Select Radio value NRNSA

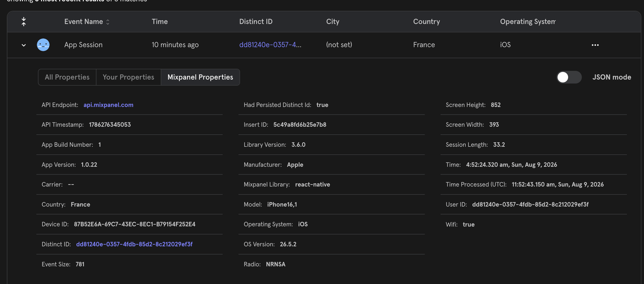tap(276, 264)
